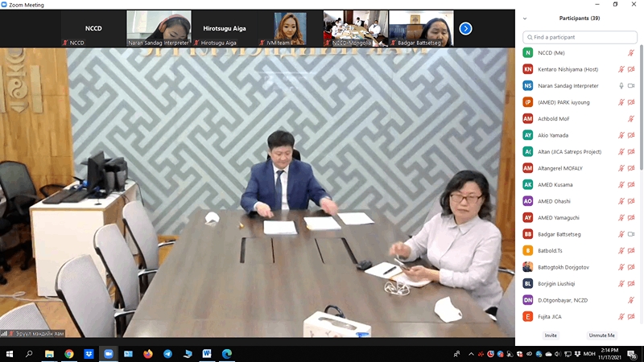Viewport: 644px width, 362px height.
Task: Select NCCD video tile in top strip
Action: (x=93, y=28)
